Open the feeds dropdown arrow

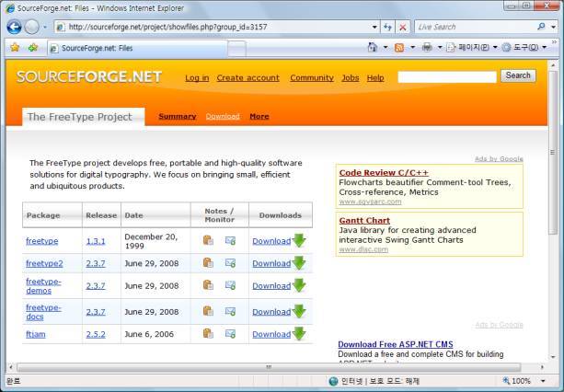coord(412,48)
